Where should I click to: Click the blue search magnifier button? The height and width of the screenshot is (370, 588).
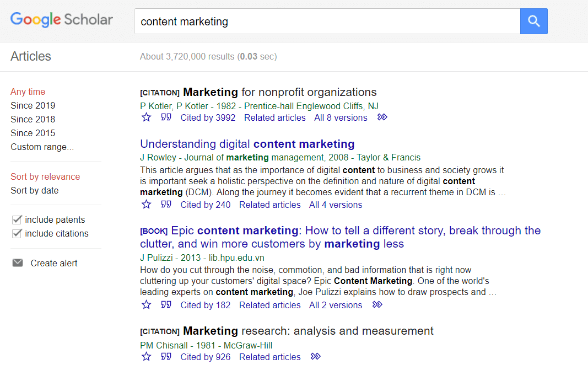[x=533, y=22]
